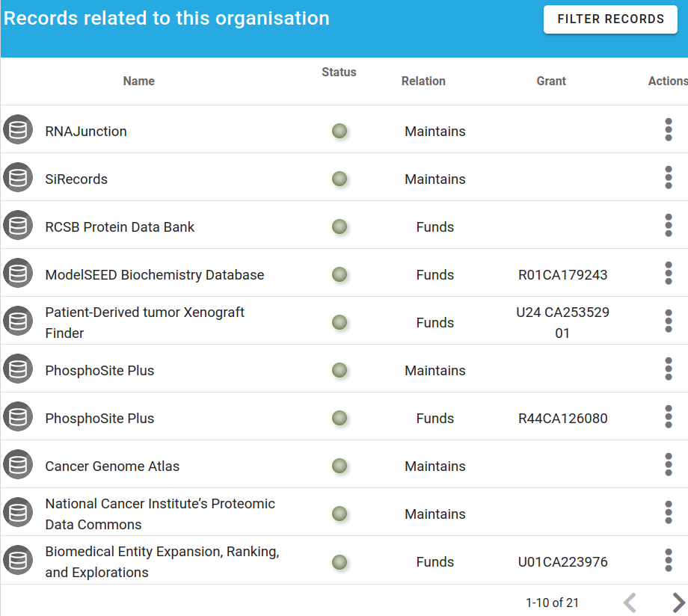
Task: Click the Actions column header
Action: tap(668, 81)
